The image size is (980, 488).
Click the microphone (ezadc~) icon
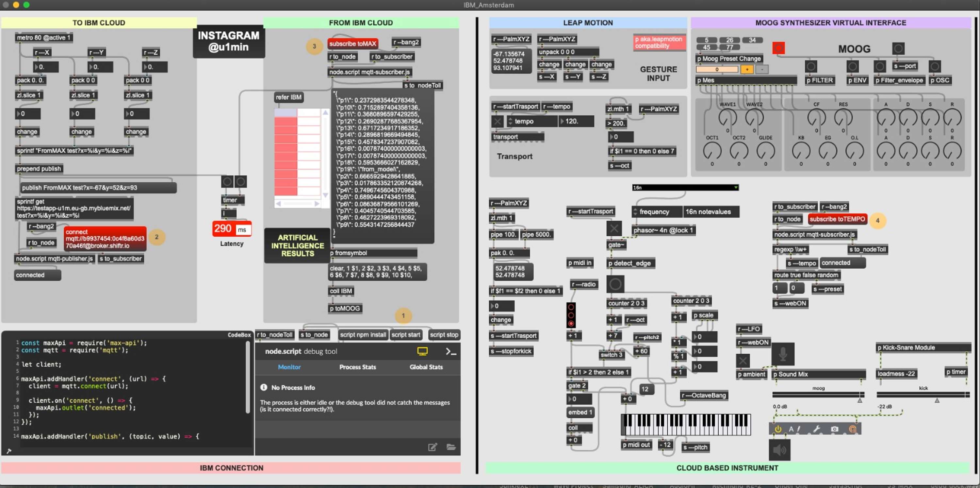click(x=783, y=354)
